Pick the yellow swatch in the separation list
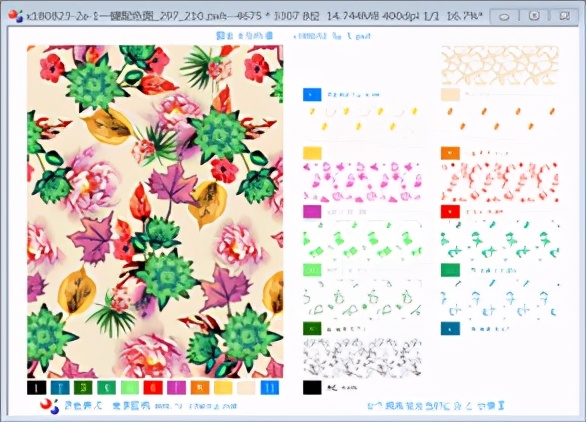The width and height of the screenshot is (586, 422). click(x=312, y=153)
